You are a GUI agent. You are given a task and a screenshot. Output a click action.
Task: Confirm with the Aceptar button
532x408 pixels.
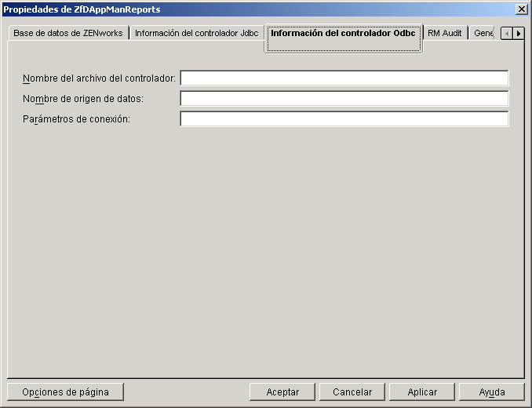pyautogui.click(x=282, y=392)
